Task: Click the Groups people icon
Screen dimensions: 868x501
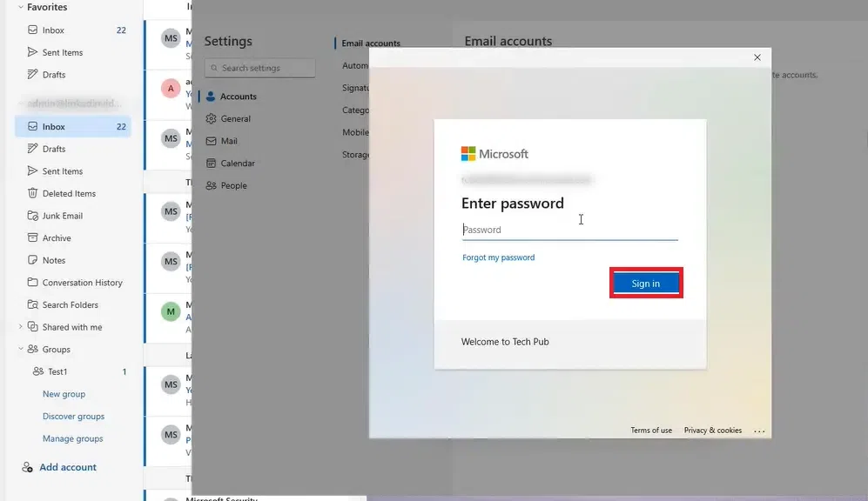Action: click(x=33, y=349)
